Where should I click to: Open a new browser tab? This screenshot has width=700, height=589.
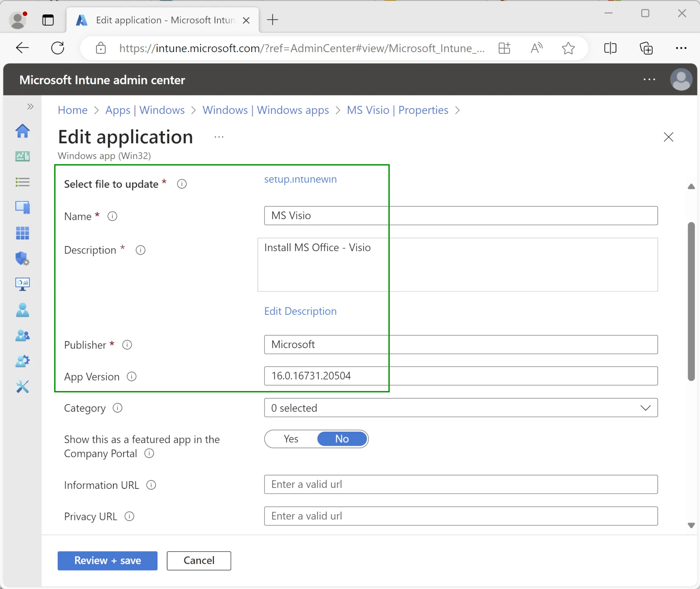click(x=272, y=20)
